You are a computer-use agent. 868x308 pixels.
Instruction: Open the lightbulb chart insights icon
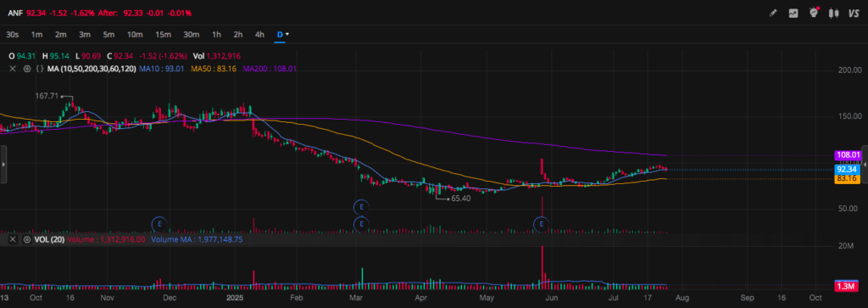[813, 13]
